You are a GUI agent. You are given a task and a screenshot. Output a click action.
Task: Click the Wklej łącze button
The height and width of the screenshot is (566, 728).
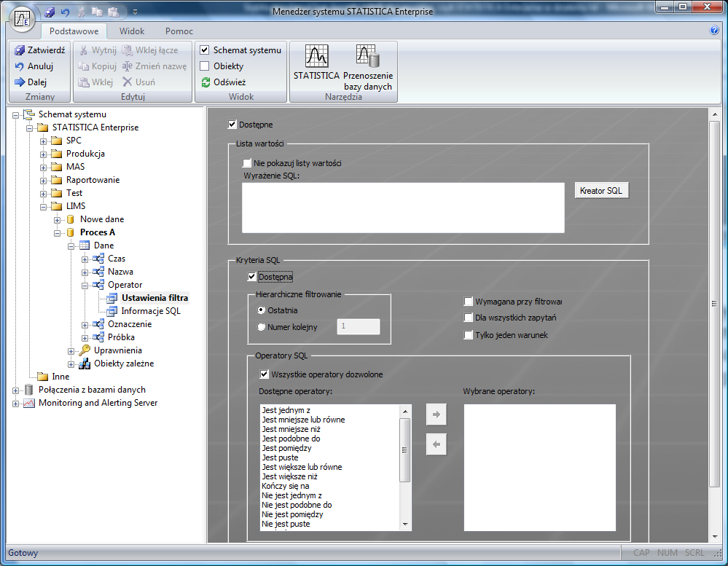(x=149, y=50)
